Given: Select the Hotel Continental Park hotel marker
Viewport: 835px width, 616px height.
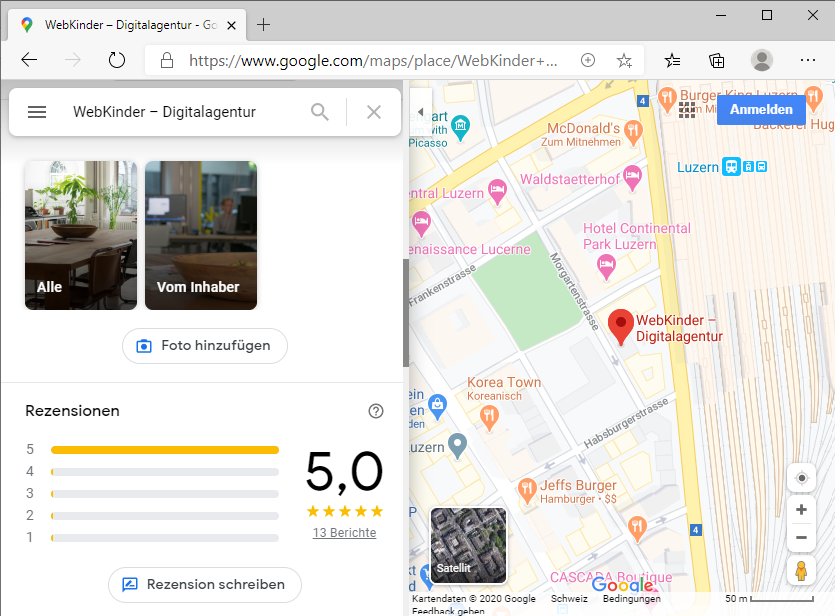Looking at the screenshot, I should (x=606, y=267).
